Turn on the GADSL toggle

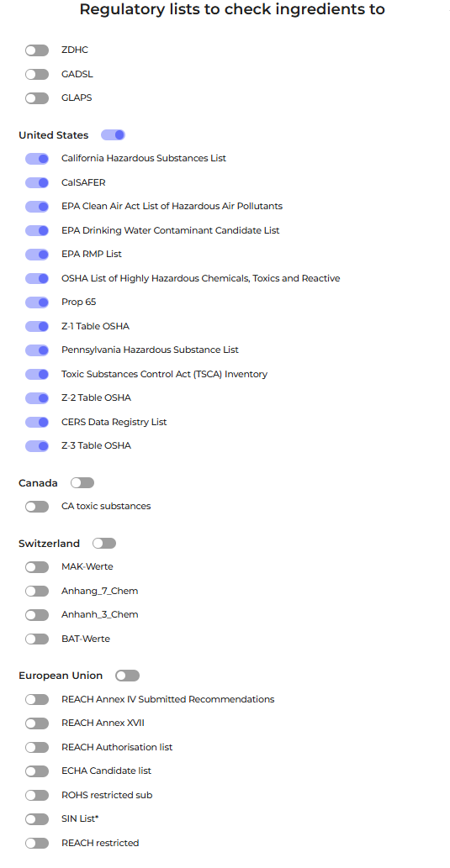point(36,74)
